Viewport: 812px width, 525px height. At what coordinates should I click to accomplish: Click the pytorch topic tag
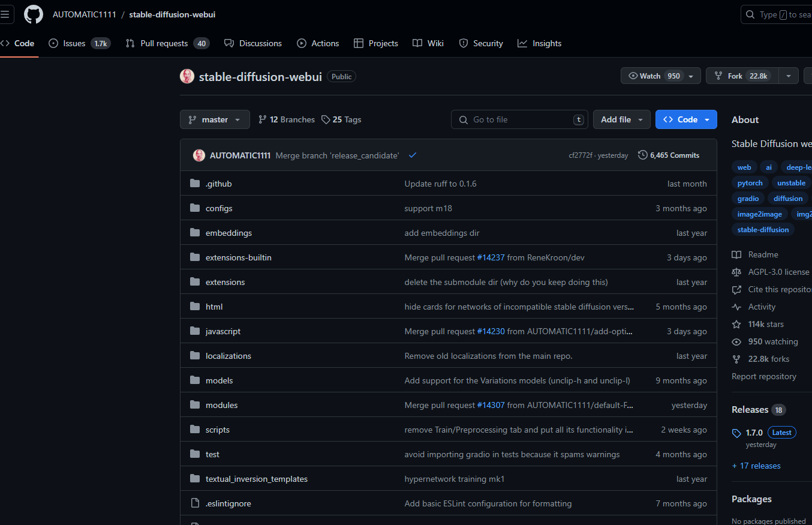tap(750, 183)
